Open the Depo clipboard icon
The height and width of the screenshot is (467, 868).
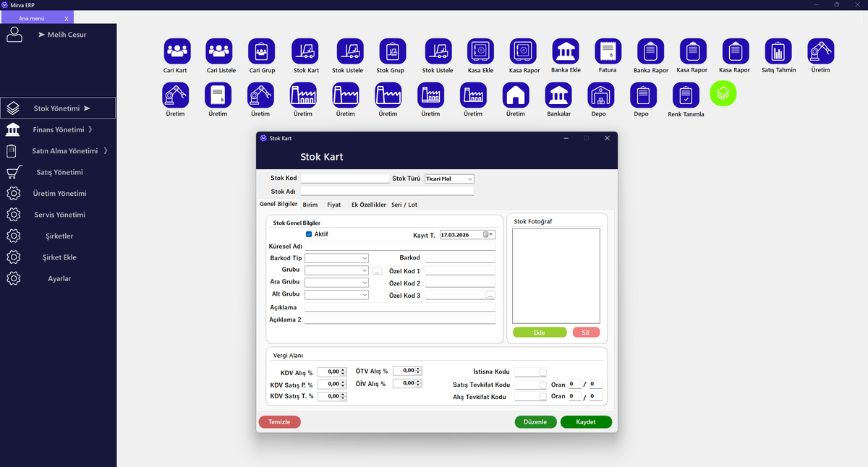pos(643,95)
